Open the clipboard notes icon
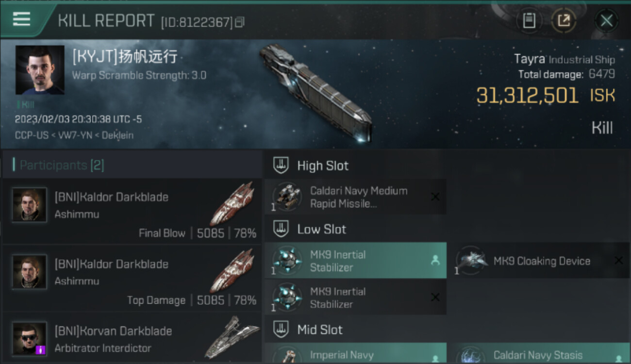 529,20
